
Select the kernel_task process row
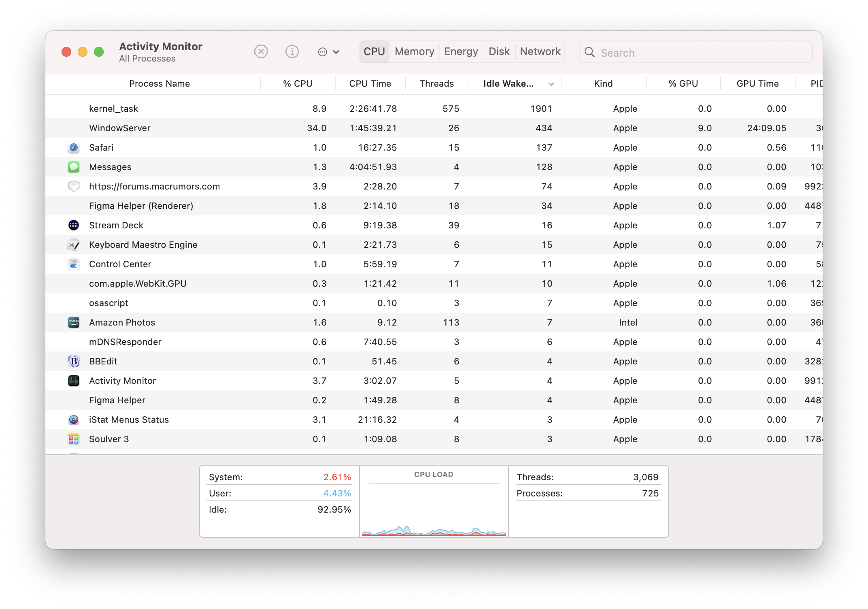click(434, 109)
